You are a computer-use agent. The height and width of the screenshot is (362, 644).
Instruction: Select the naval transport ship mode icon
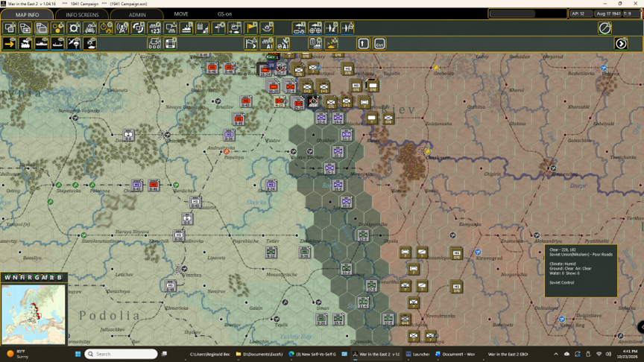click(42, 43)
